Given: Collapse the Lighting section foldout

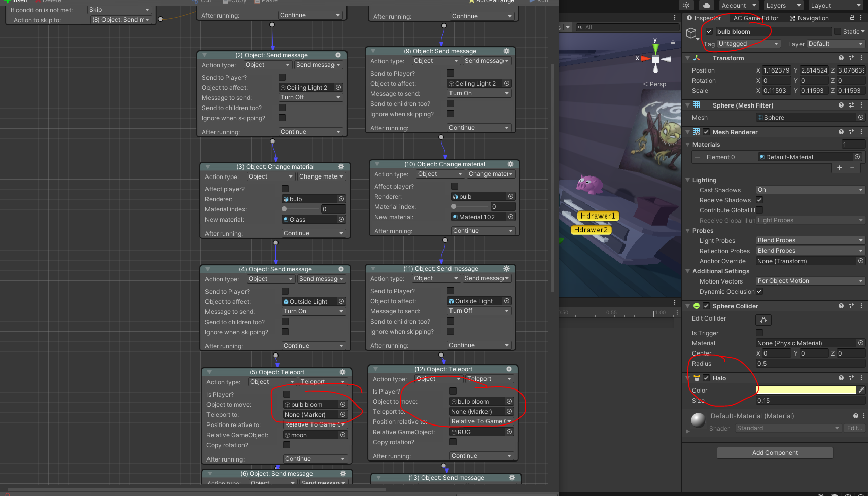Looking at the screenshot, I should point(688,180).
